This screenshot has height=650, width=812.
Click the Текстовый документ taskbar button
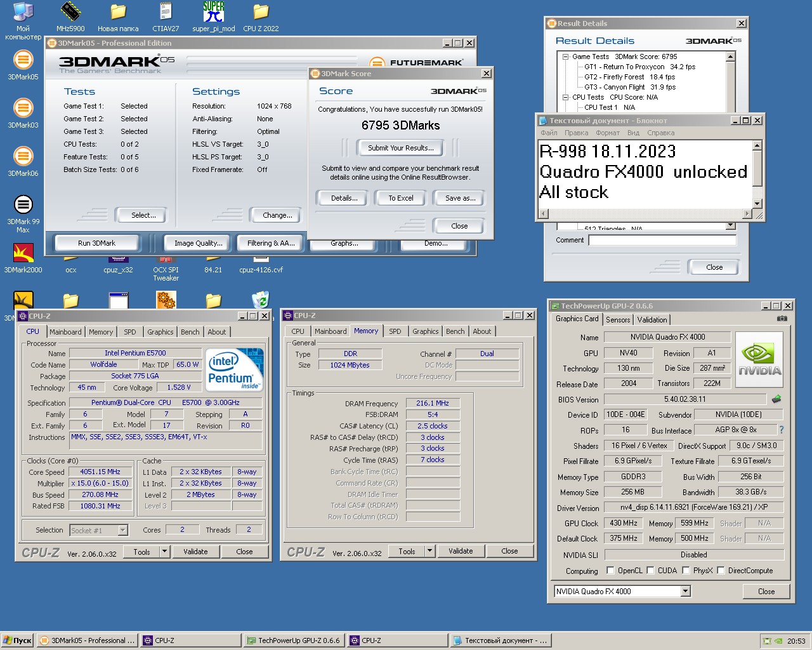[500, 640]
